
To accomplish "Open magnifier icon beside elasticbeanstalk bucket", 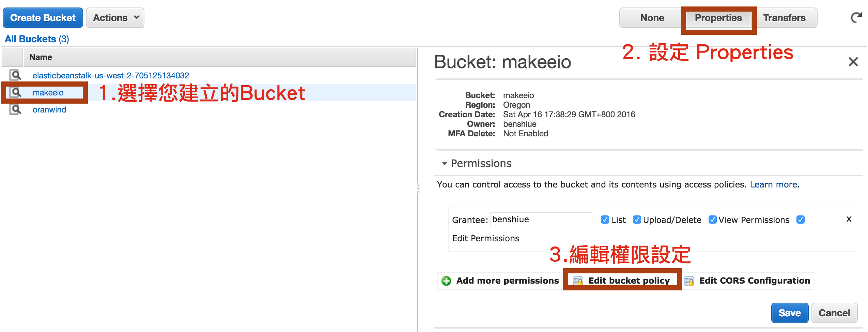I will point(15,75).
